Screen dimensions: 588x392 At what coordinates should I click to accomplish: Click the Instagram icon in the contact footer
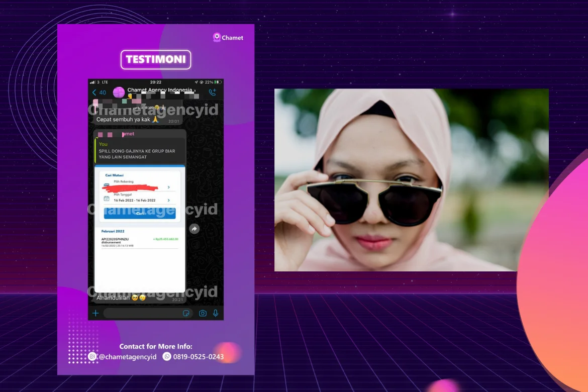pyautogui.click(x=92, y=356)
